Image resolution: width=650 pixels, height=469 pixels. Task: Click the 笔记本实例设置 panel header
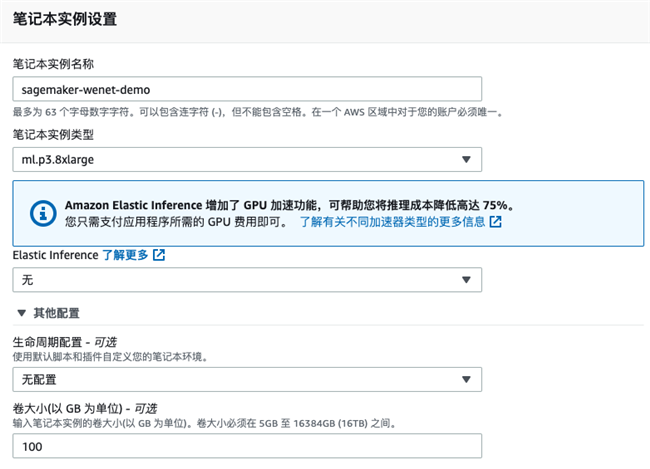65,19
